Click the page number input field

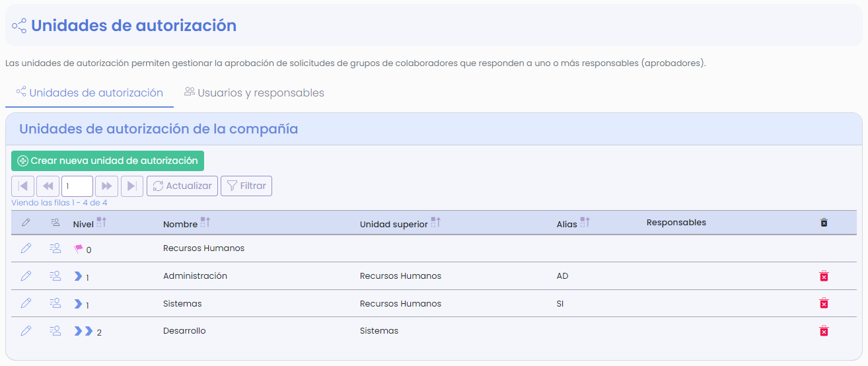[77, 186]
